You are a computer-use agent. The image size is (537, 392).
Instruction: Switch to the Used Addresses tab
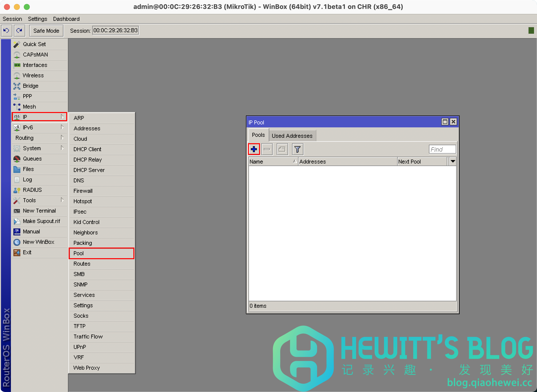tap(292, 136)
